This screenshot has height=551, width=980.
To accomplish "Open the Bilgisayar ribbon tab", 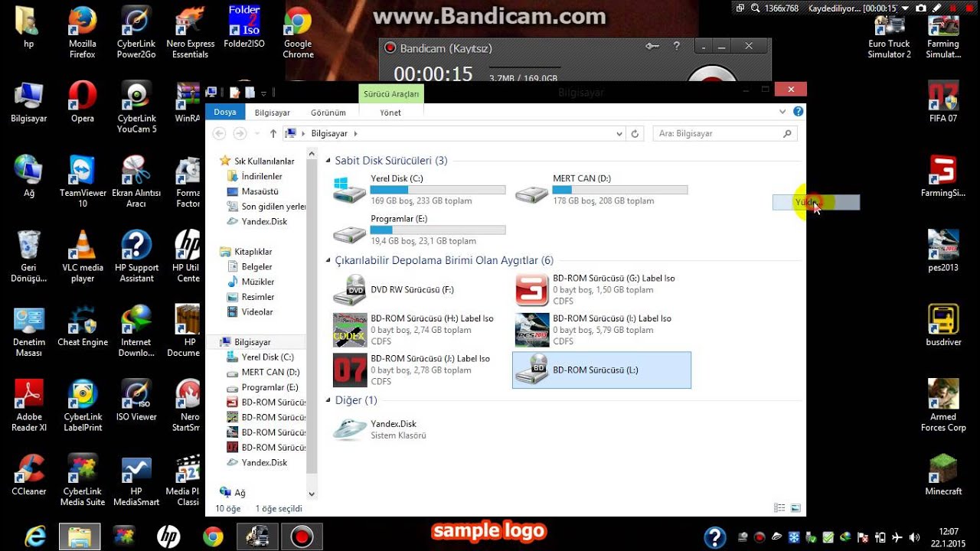I will (x=273, y=112).
